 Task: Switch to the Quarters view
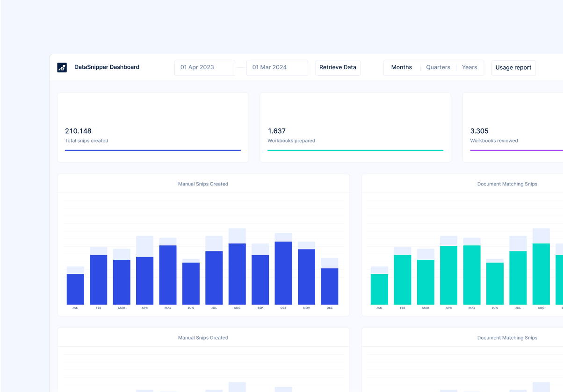[x=438, y=67]
